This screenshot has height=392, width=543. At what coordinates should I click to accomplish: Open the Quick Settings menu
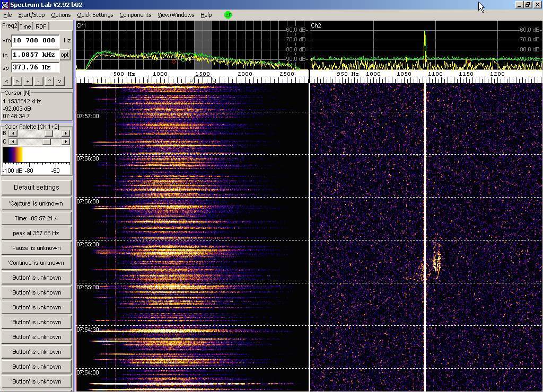(x=95, y=15)
